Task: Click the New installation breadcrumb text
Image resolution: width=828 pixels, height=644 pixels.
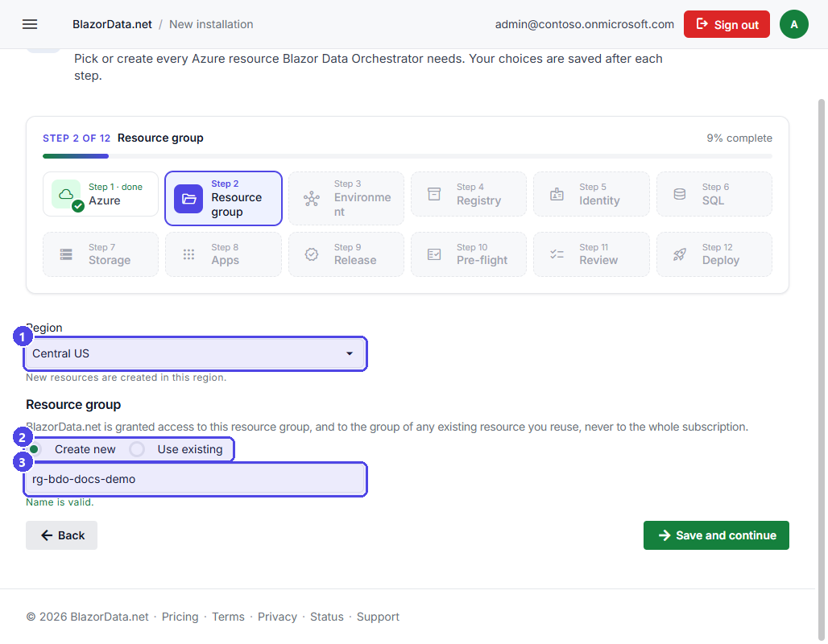Action: tap(211, 24)
